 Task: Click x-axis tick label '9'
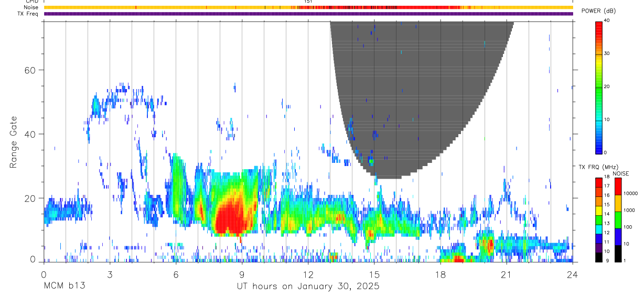242,274
